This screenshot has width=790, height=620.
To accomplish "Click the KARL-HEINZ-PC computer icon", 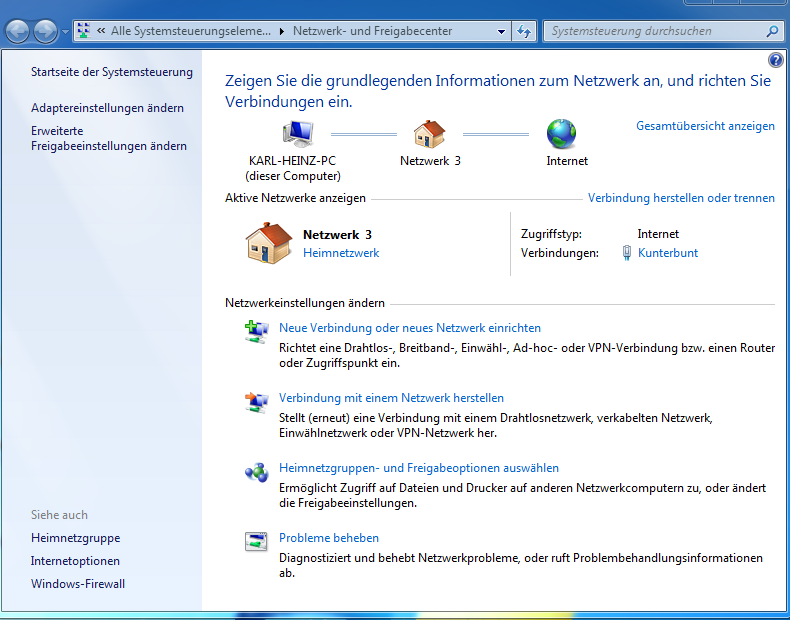I will pyautogui.click(x=298, y=133).
